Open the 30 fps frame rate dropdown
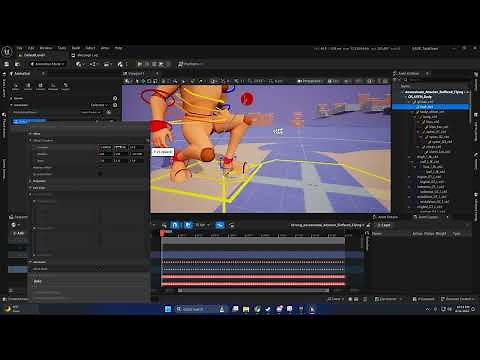Image resolution: width=480 pixels, height=360 pixels. 202,225
